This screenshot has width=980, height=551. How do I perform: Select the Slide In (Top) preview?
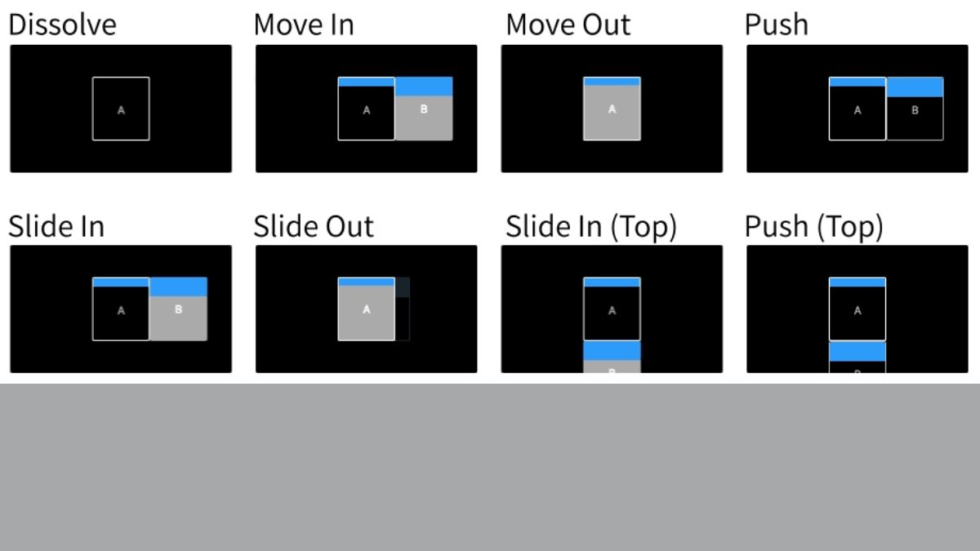[612, 309]
